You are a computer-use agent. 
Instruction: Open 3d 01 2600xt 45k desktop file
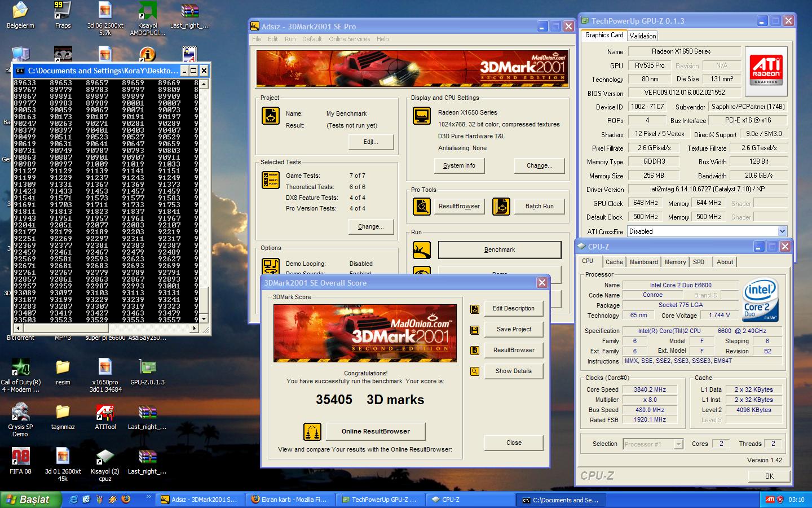click(x=63, y=465)
